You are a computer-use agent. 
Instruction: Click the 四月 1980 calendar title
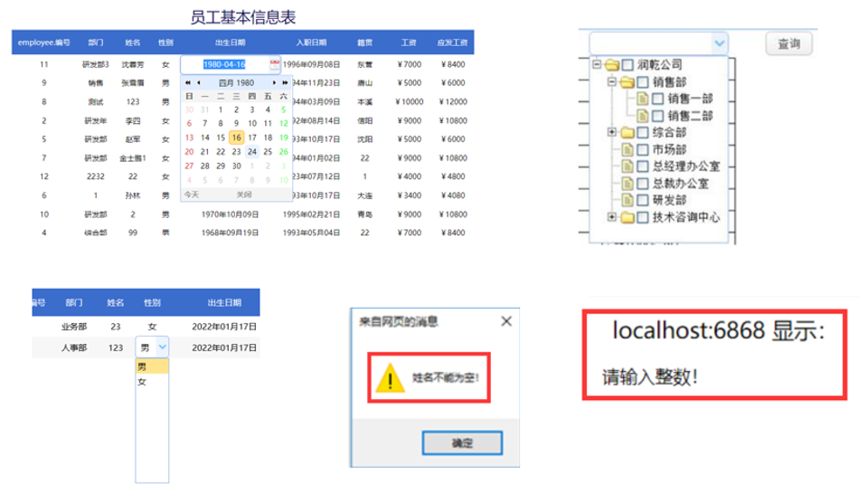coord(236,83)
